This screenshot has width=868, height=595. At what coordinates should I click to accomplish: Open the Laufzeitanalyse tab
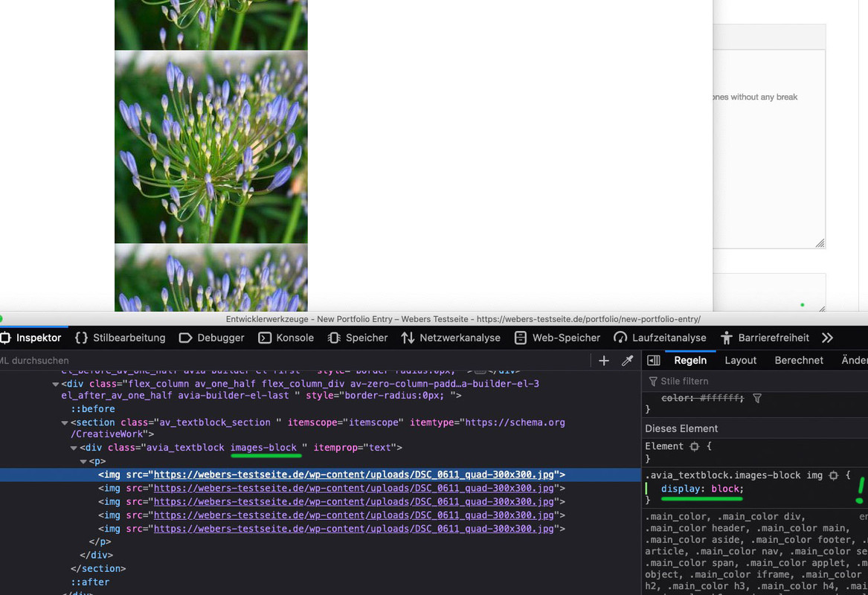660,338
